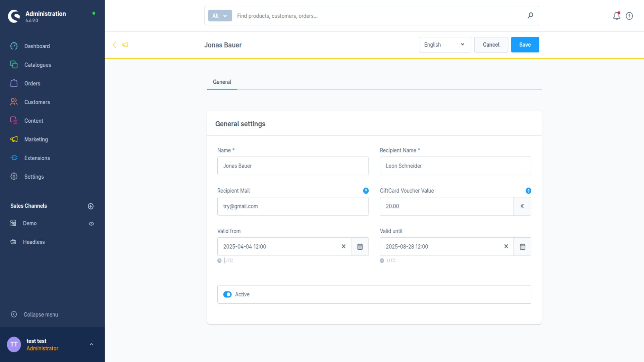Open the All search filter dropdown
This screenshot has height=362, width=644.
(x=220, y=16)
